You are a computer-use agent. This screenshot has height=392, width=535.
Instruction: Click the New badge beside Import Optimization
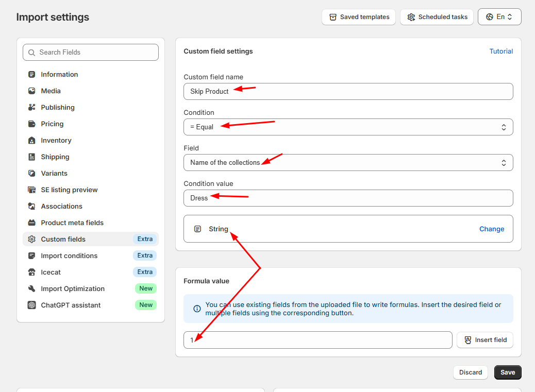tap(146, 288)
